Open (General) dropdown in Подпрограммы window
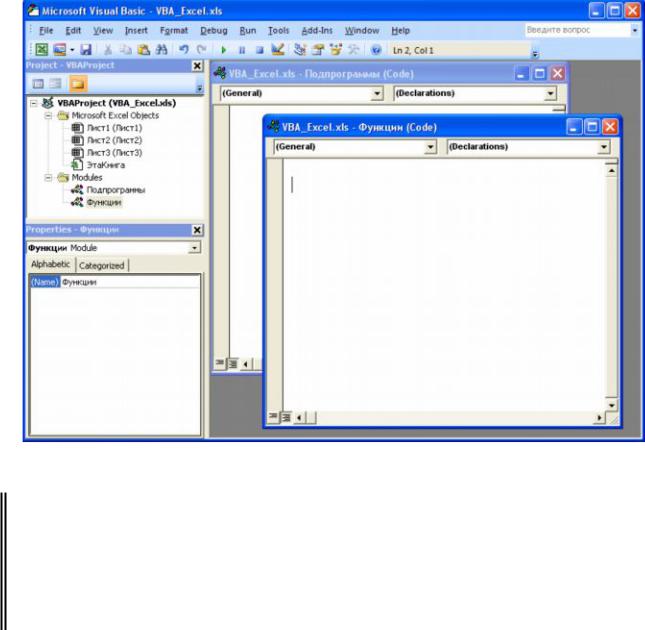The image size is (645, 630). 377,93
